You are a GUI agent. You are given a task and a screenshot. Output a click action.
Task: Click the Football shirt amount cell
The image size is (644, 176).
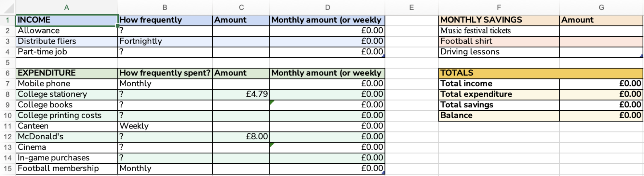coord(601,41)
